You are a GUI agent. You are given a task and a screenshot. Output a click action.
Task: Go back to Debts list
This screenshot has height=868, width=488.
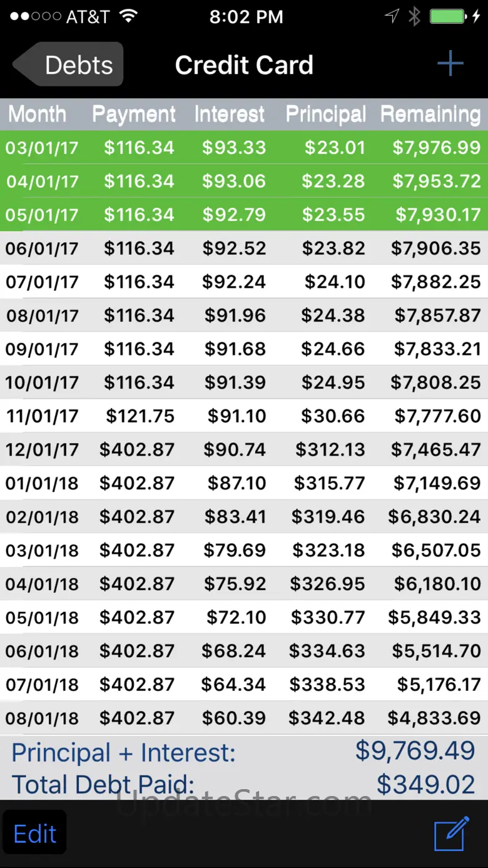pos(69,64)
